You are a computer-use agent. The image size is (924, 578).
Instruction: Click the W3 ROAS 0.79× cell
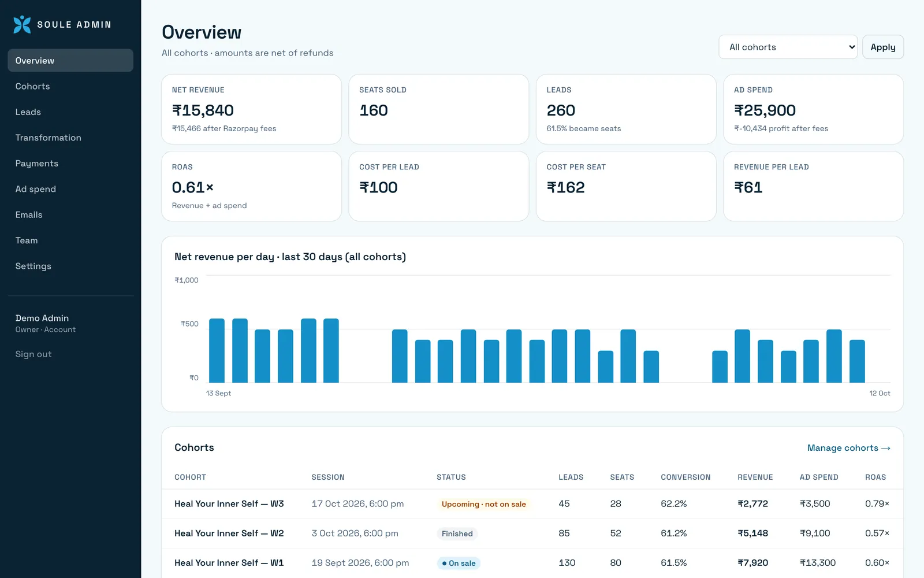coord(877,504)
